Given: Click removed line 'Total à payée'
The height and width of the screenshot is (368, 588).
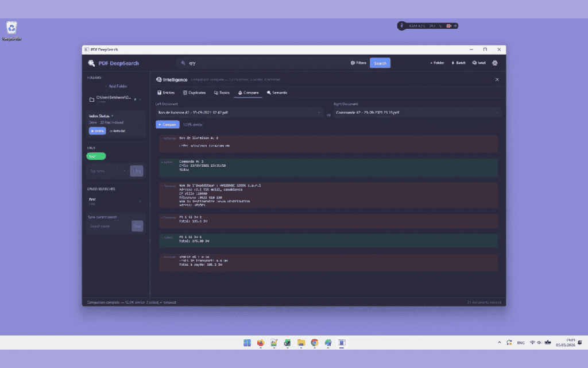Looking at the screenshot, I should [200, 264].
